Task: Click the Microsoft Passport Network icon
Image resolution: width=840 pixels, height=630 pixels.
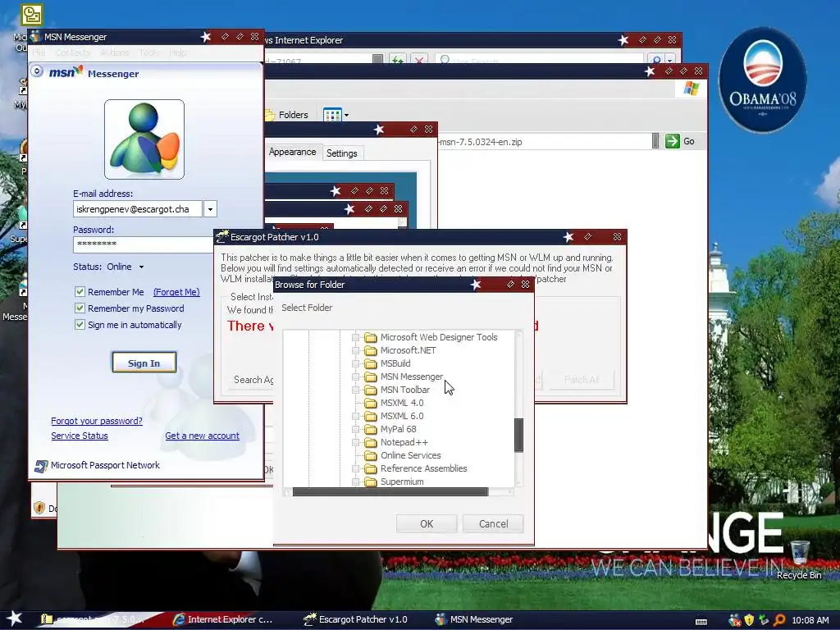Action: (41, 466)
